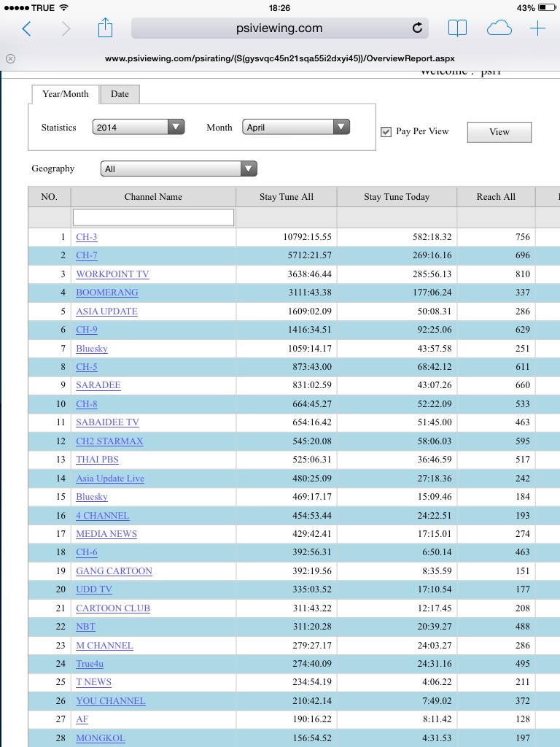Open the bookmarks book icon
Screen dimensions: 560x747
point(458,28)
